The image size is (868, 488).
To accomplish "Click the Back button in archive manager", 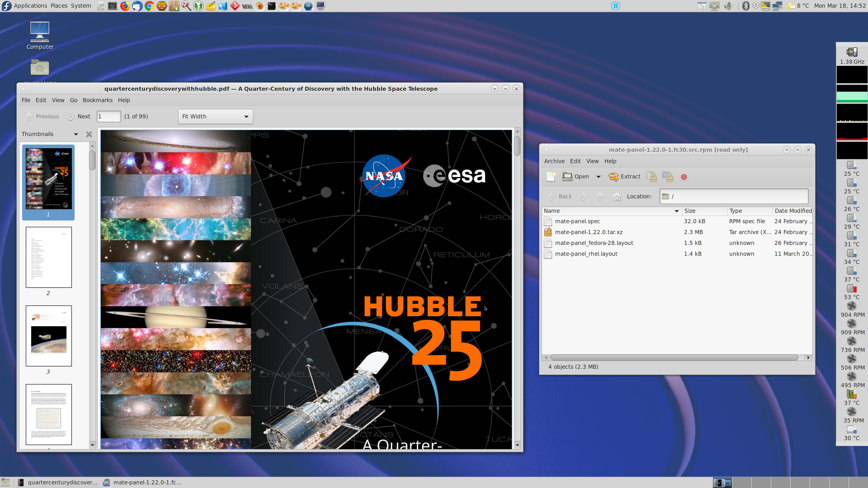I will 560,196.
